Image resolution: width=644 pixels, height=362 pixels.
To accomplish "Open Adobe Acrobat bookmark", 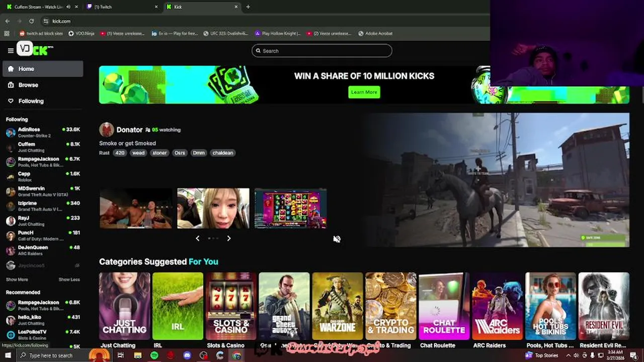I will [x=375, y=33].
